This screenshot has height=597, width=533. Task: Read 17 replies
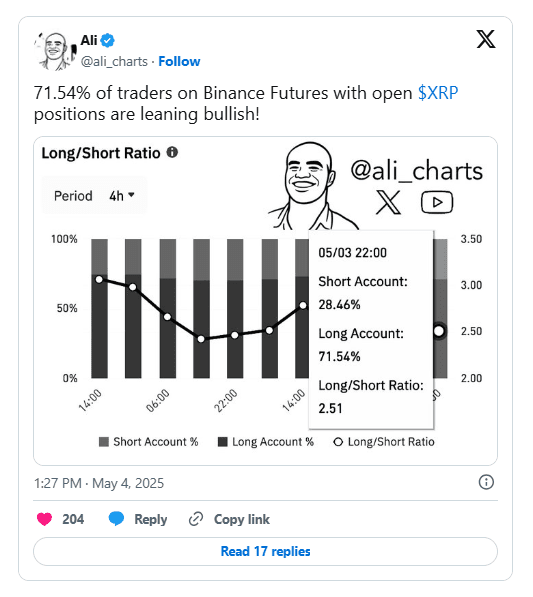[265, 551]
